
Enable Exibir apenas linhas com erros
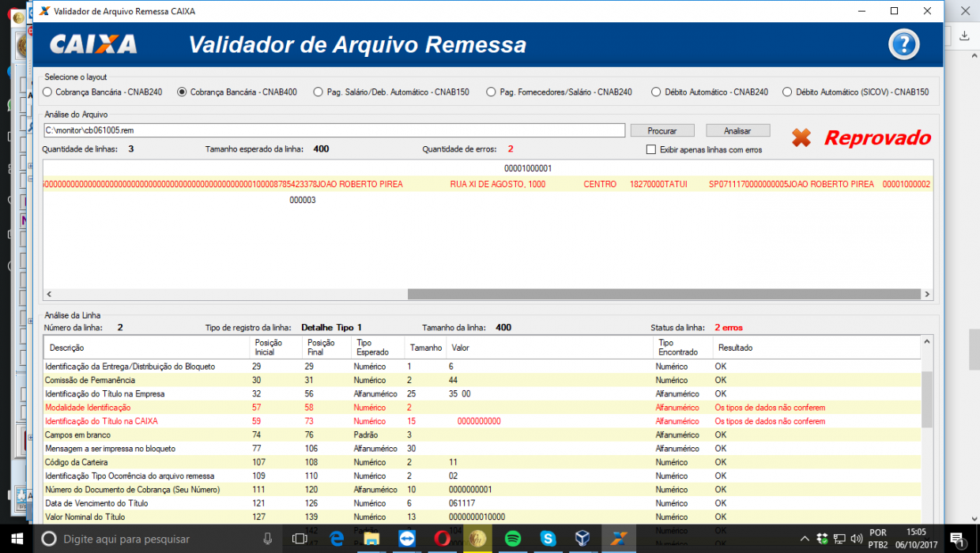point(704,149)
